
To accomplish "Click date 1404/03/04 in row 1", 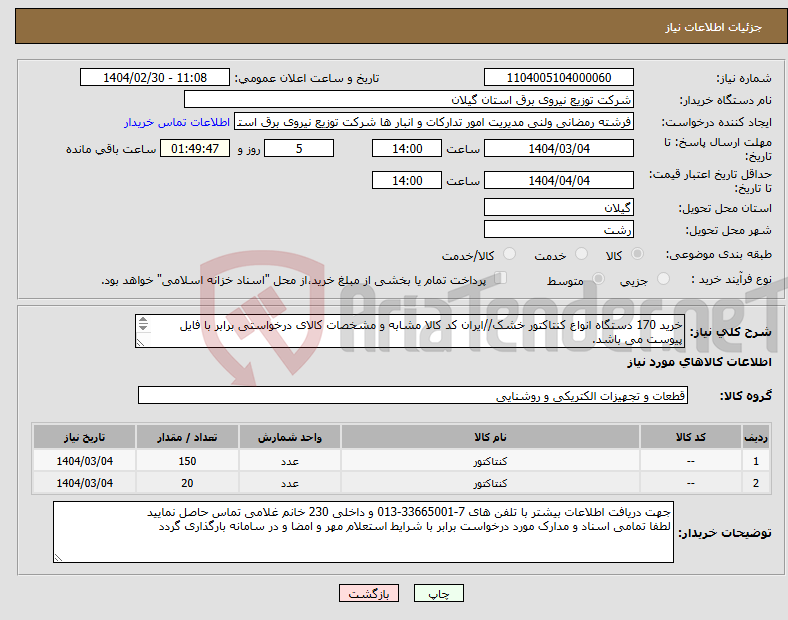I will coord(84,461).
